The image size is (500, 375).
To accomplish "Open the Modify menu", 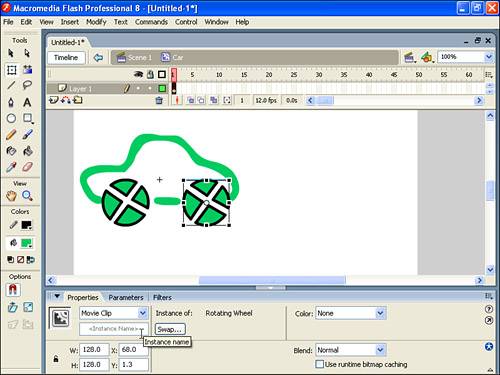I will pos(96,22).
